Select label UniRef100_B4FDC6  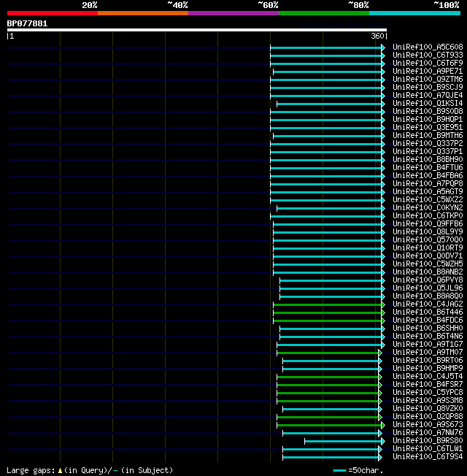tap(428, 320)
